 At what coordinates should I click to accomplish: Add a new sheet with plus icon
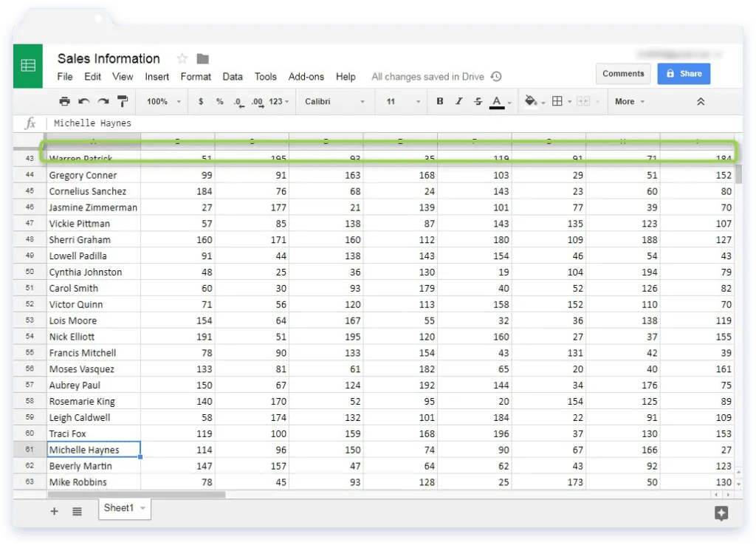55,511
